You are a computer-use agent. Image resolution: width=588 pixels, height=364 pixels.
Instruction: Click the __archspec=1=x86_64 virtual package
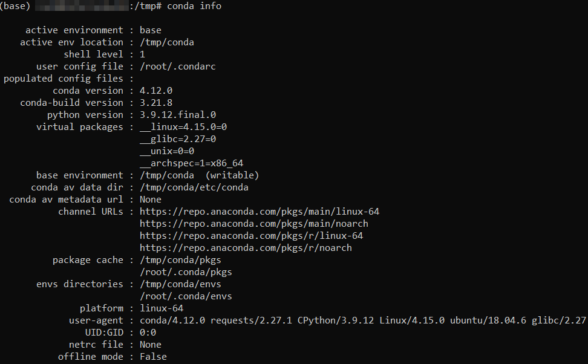191,163
